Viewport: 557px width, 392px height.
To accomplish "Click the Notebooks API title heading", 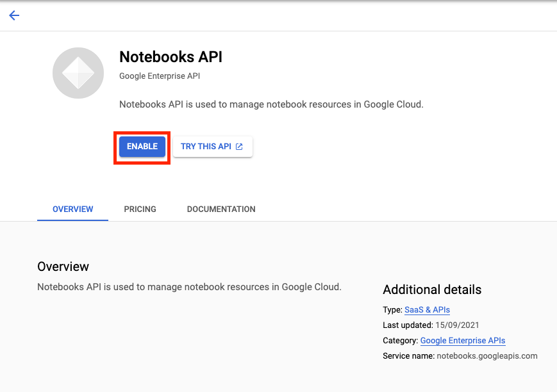I will coord(170,57).
